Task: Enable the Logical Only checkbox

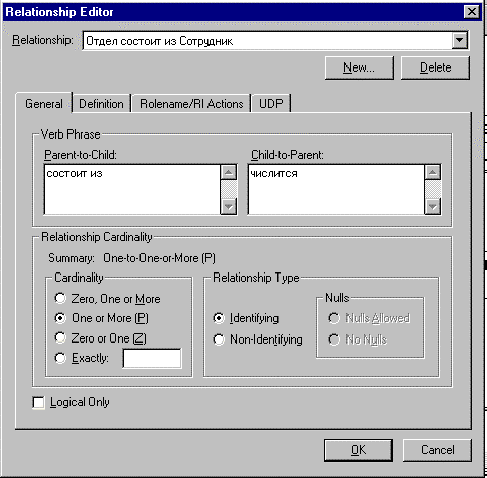Action: [39, 402]
